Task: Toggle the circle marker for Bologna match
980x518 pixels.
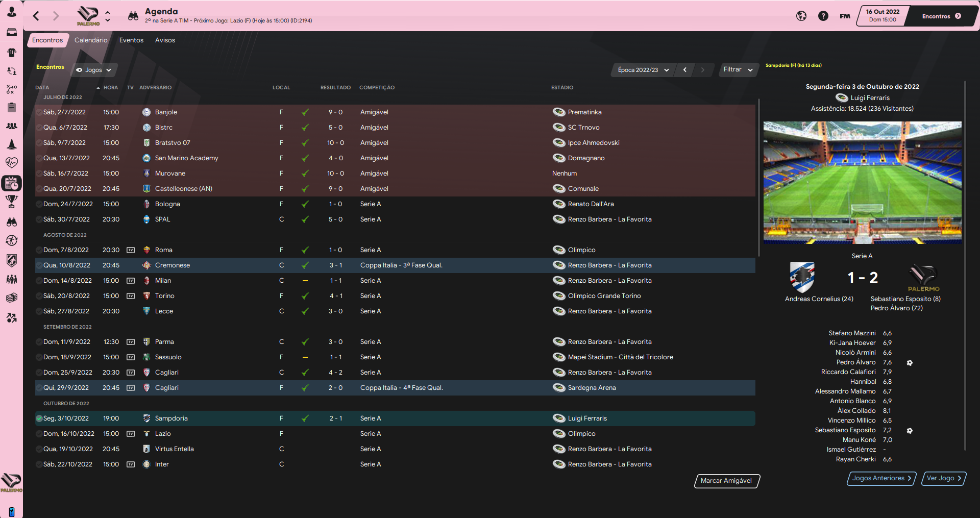Action: pyautogui.click(x=39, y=204)
